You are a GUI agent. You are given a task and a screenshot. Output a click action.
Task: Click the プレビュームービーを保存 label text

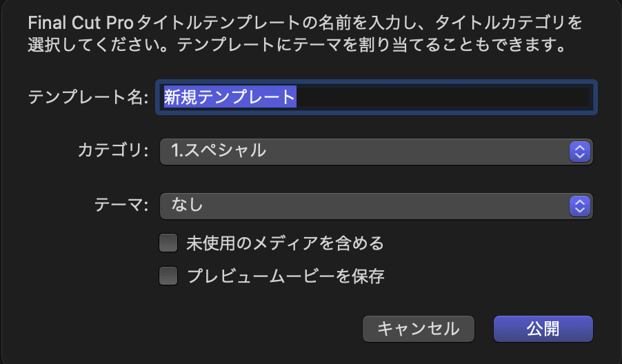[x=285, y=277]
